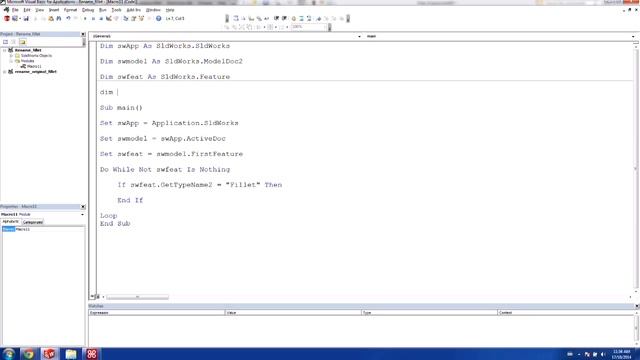Click the Project Explorer toolbar icon
Image resolution: width=640 pixels, height=360 pixels.
[x=126, y=18]
